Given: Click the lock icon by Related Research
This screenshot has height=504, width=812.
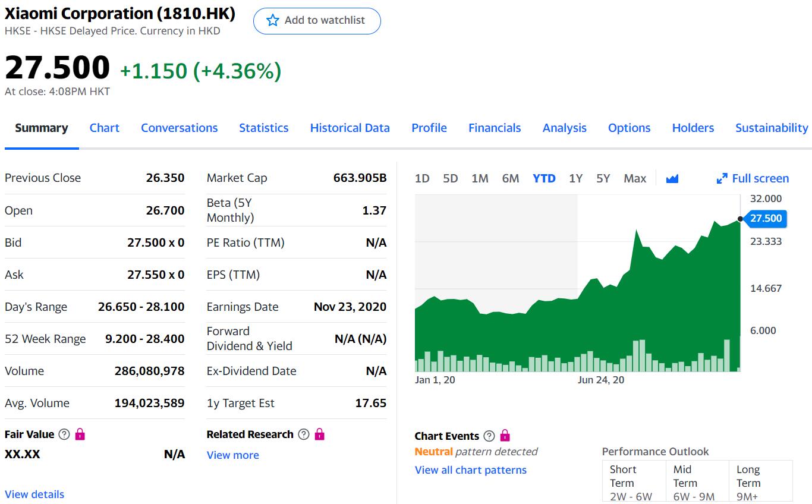Looking at the screenshot, I should (319, 434).
